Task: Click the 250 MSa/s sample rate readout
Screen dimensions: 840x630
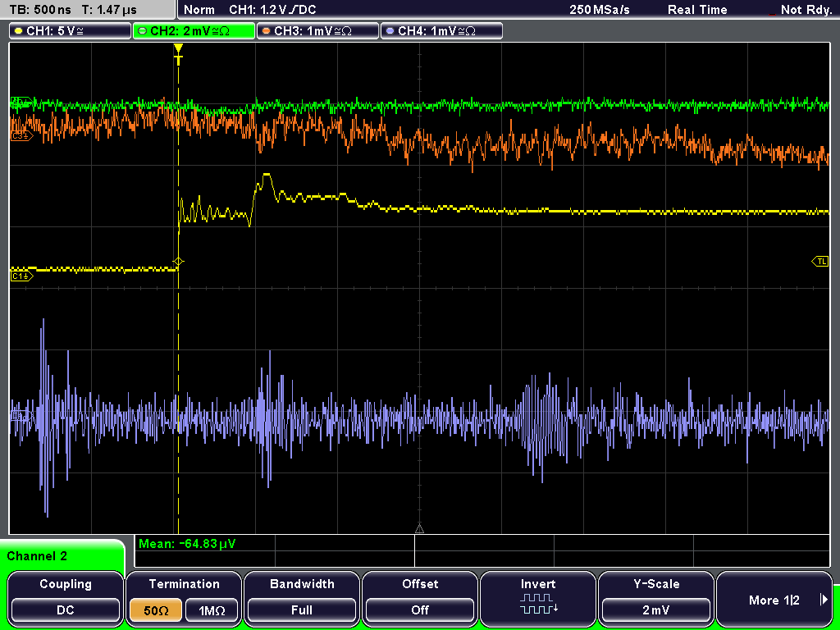Action: click(600, 10)
